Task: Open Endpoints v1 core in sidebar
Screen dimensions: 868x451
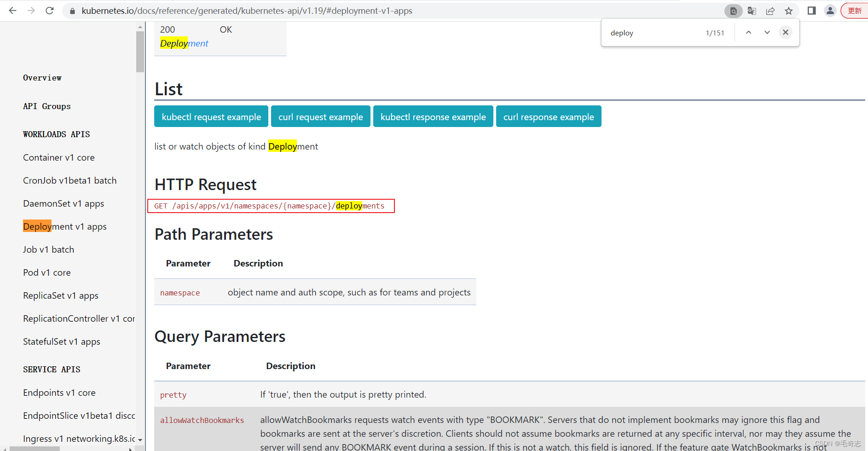Action: click(x=59, y=393)
